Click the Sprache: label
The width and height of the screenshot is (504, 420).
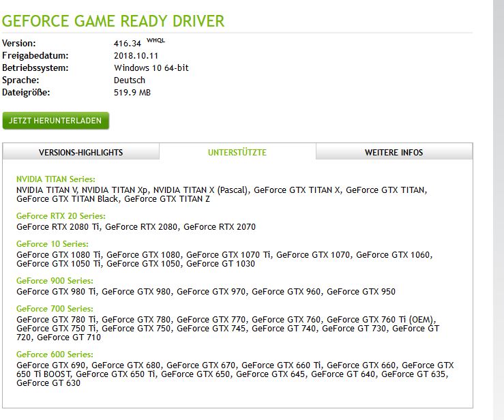click(x=20, y=80)
